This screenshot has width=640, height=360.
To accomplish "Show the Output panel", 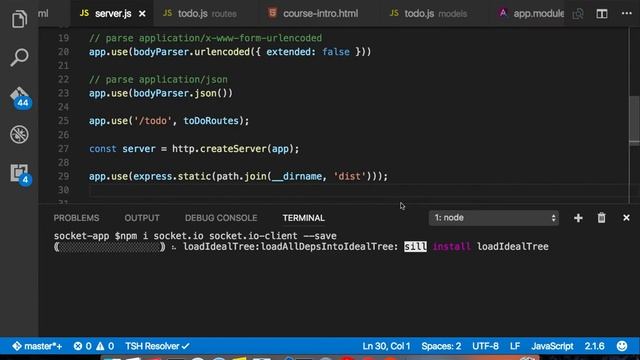I will point(142,218).
